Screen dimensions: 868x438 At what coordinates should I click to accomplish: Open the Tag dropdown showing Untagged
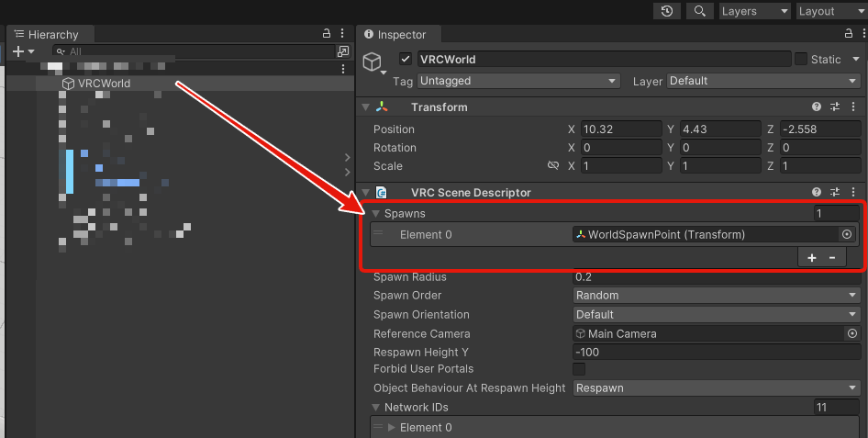pyautogui.click(x=518, y=81)
